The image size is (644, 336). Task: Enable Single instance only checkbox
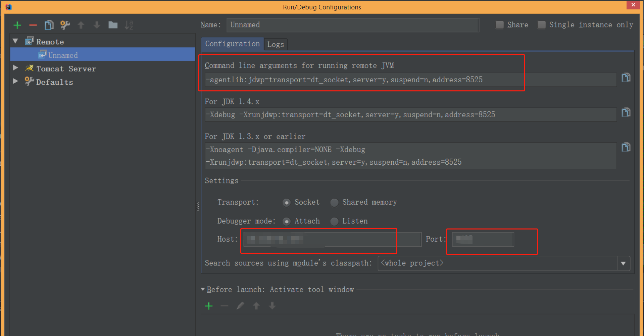[x=541, y=25]
